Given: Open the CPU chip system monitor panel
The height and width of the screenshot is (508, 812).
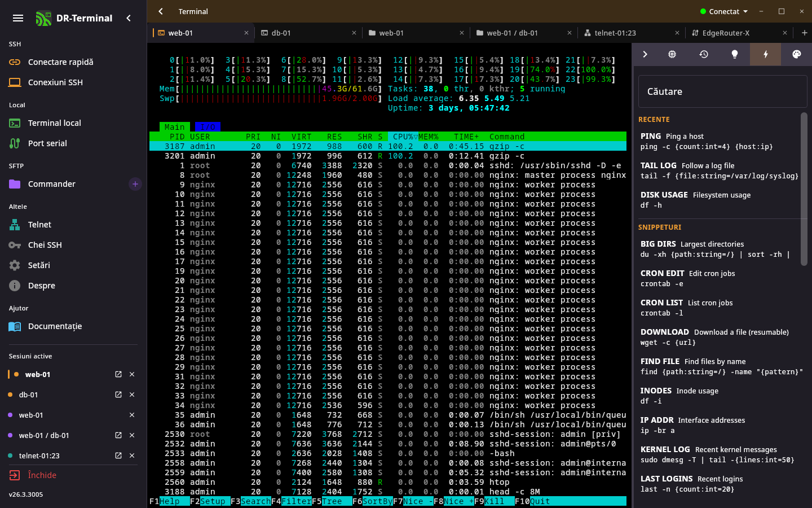Looking at the screenshot, I should coord(672,54).
